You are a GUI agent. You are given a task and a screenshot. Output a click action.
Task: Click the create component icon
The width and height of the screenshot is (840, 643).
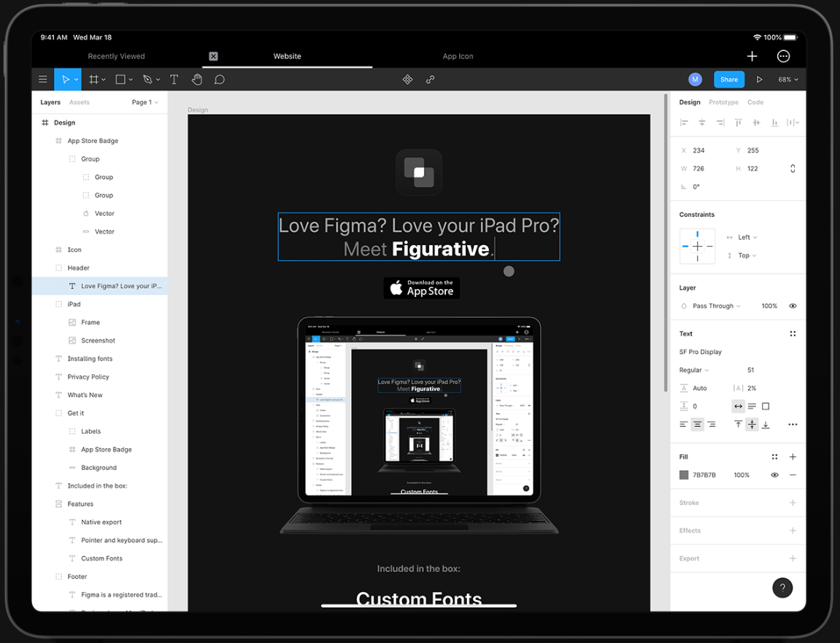point(408,80)
